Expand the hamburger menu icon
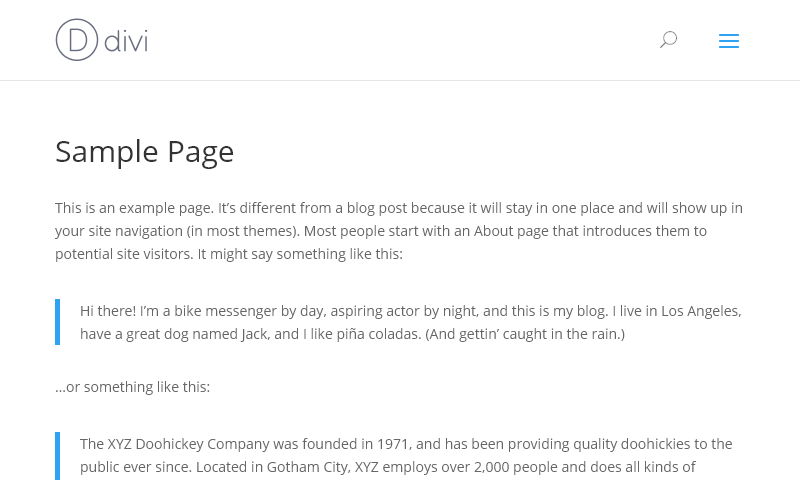 (728, 41)
